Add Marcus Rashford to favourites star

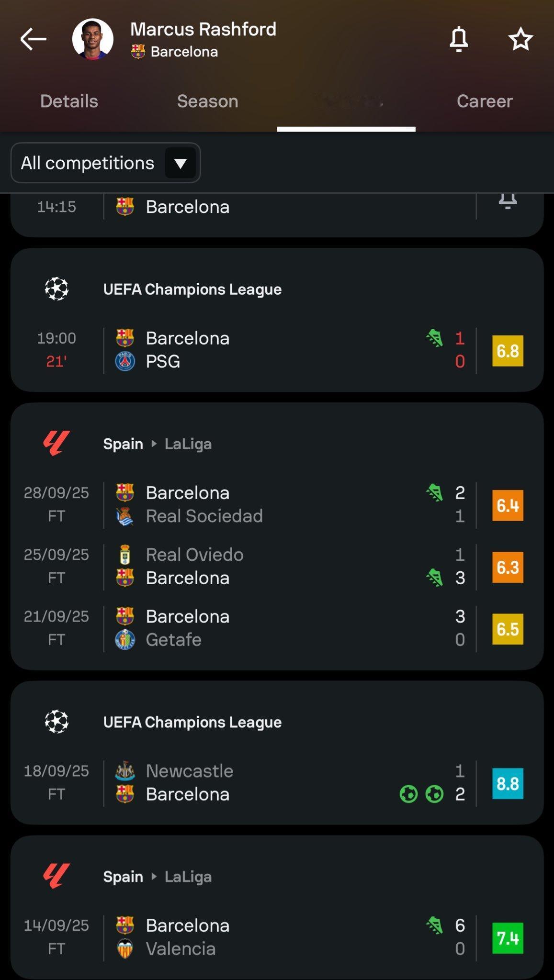click(x=520, y=39)
